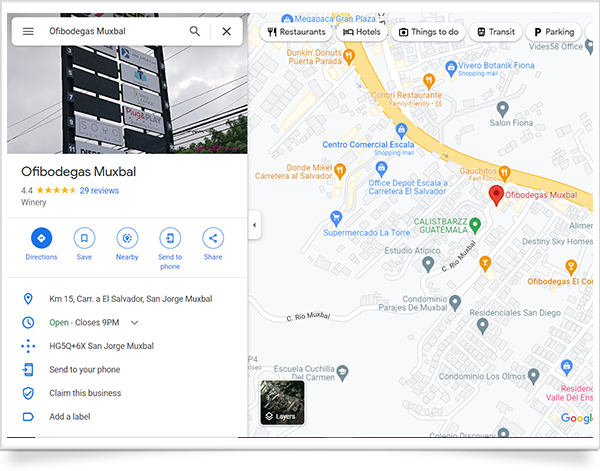The width and height of the screenshot is (600, 471).
Task: Click Salon Fiona map pin
Action: pyautogui.click(x=502, y=110)
